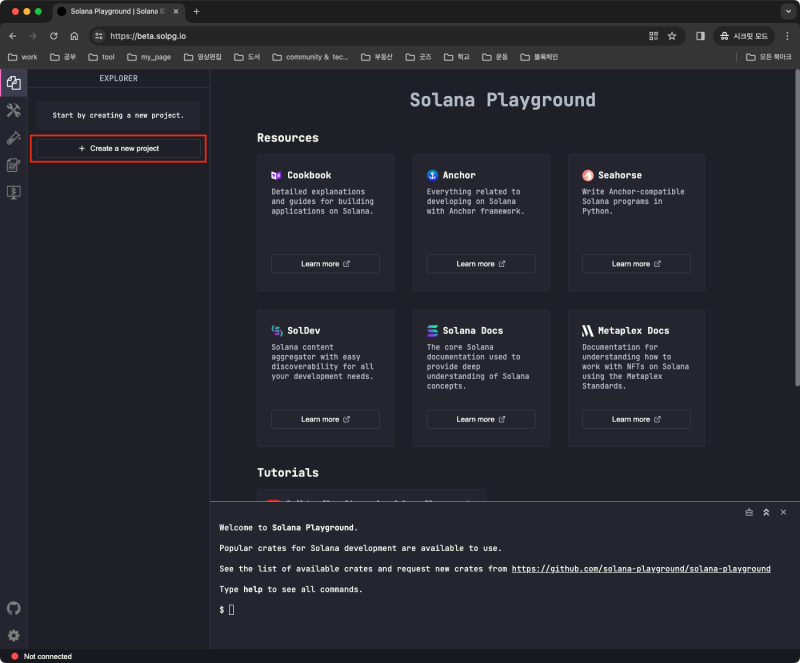Open the Tutorials sidebar icon
The width and height of the screenshot is (800, 663).
pos(14,165)
